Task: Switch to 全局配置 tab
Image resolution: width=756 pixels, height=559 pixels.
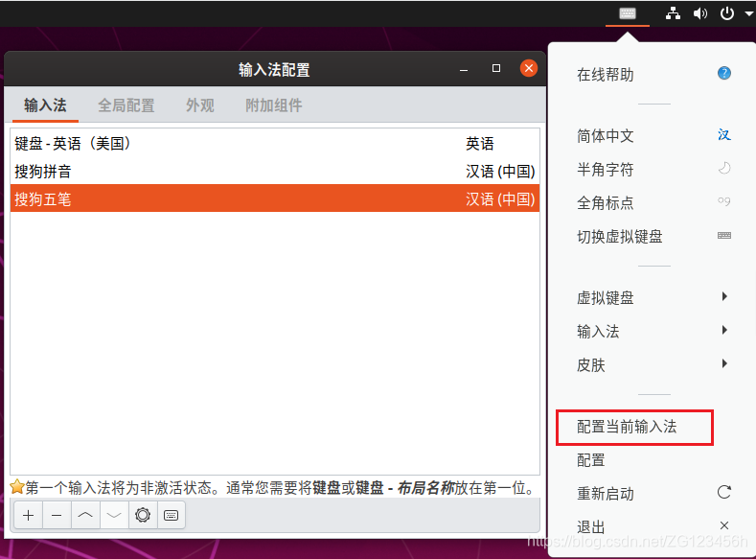Action: pos(126,105)
